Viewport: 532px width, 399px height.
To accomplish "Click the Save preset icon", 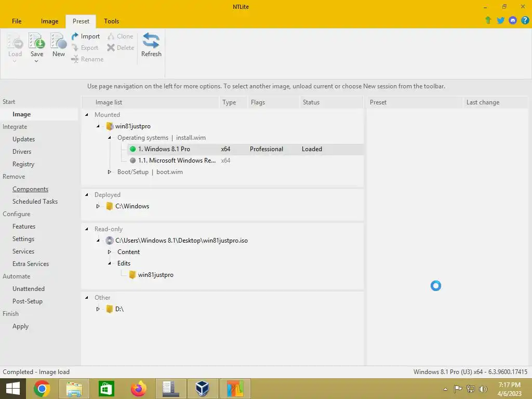I will [x=37, y=41].
